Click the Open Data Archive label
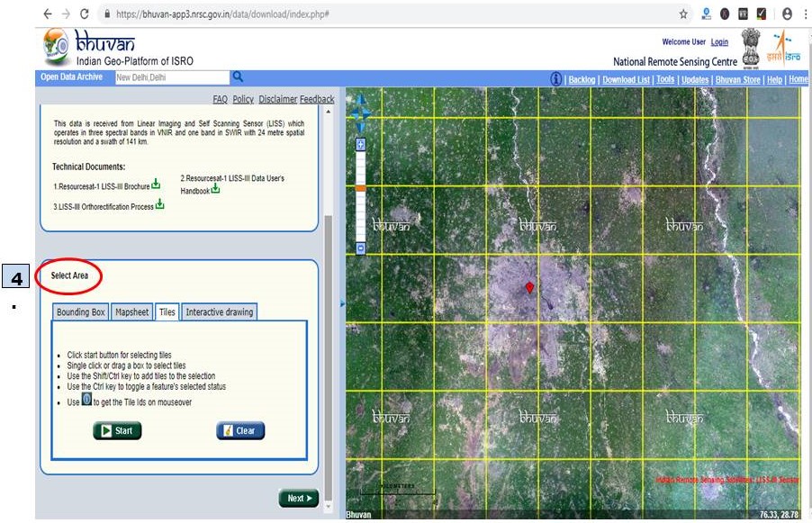This screenshot has width=812, height=523. tap(71, 77)
